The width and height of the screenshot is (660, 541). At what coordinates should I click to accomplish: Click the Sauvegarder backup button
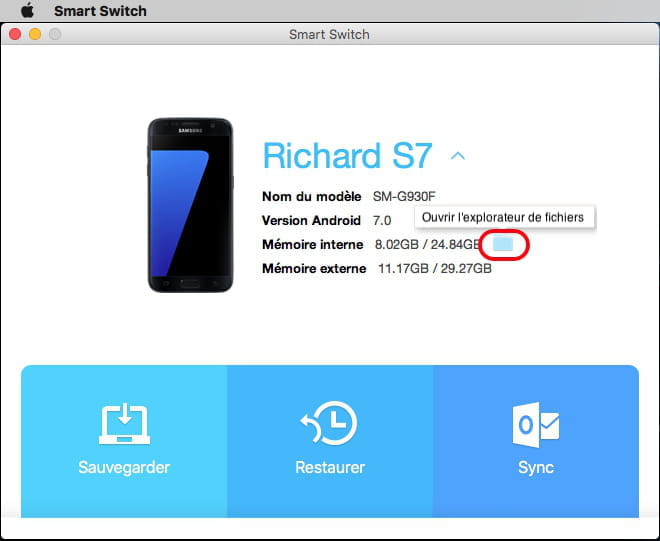[124, 441]
